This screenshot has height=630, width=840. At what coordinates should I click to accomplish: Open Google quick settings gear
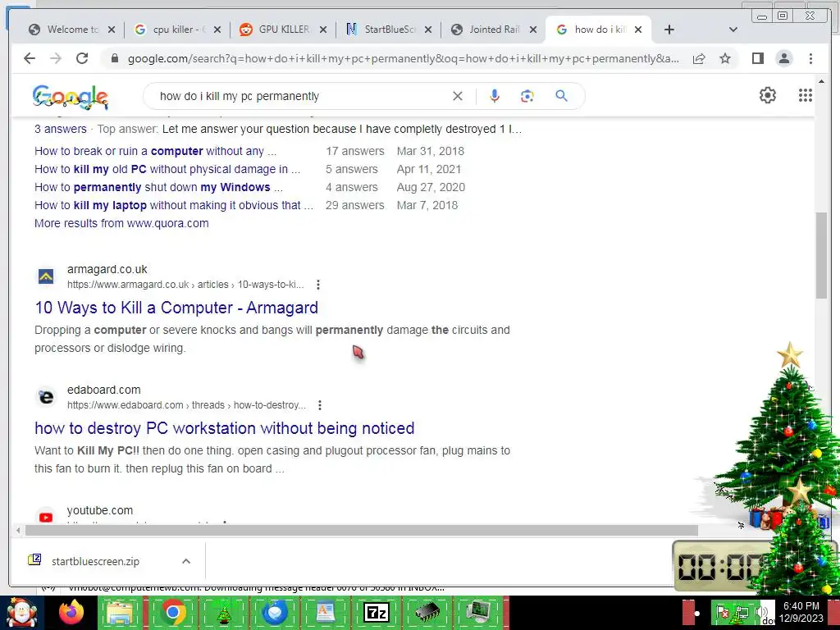point(768,95)
